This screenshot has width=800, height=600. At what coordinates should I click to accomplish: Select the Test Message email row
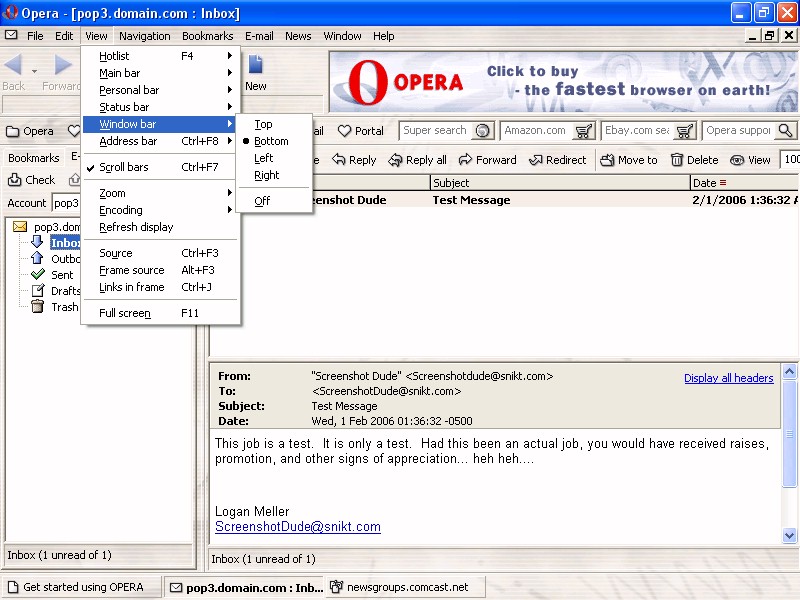coord(555,200)
